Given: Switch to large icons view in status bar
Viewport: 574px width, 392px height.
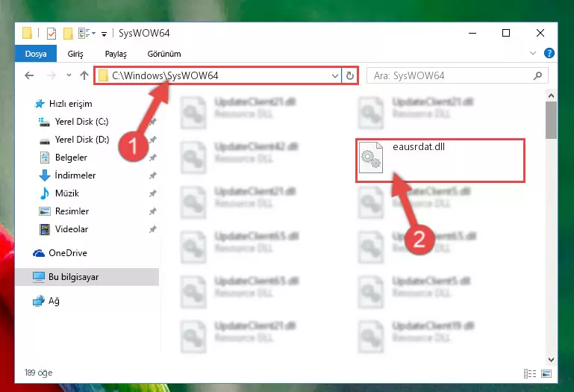Looking at the screenshot, I should click(546, 373).
